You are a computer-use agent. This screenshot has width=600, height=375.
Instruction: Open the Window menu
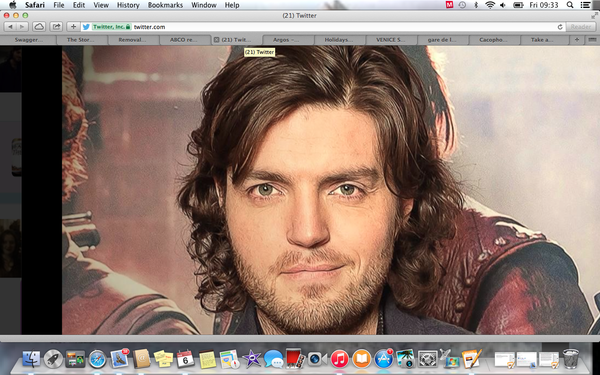point(204,5)
